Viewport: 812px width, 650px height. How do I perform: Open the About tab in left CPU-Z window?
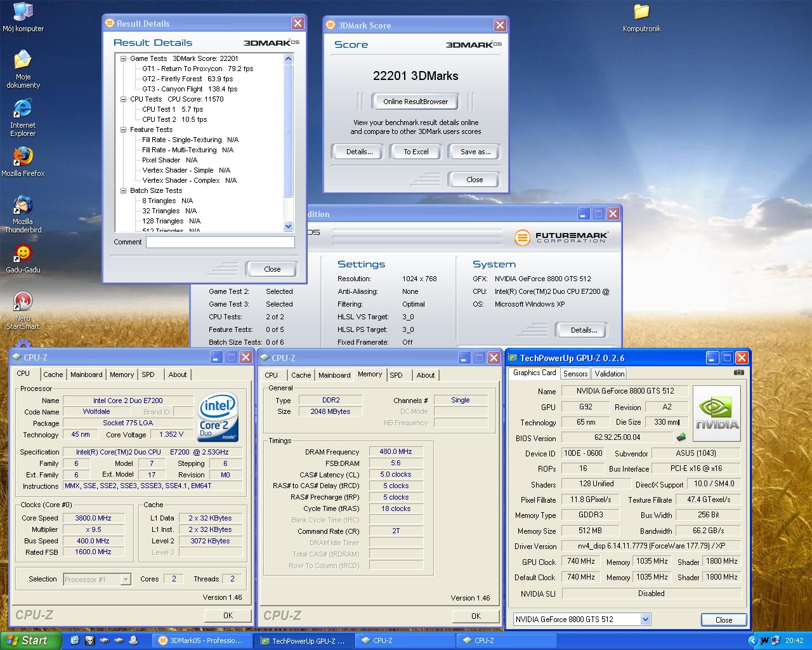click(x=178, y=375)
